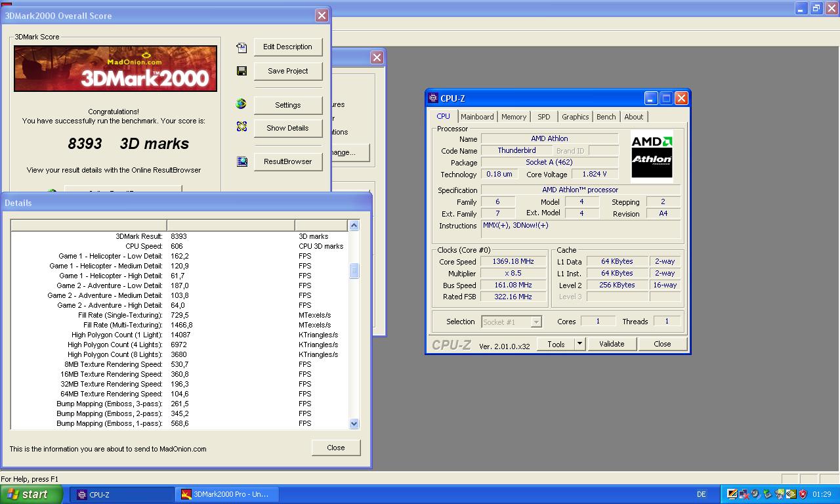Minimize the CPU-Z window

click(650, 98)
